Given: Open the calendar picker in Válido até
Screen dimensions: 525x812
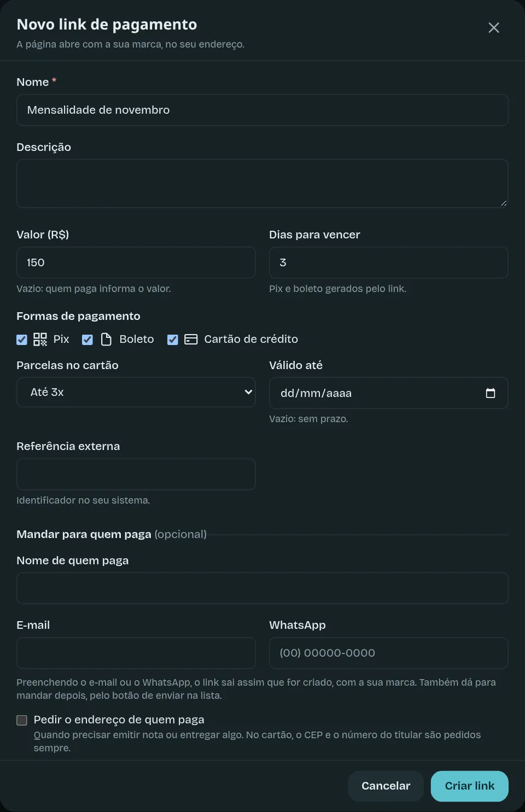Looking at the screenshot, I should click(491, 393).
